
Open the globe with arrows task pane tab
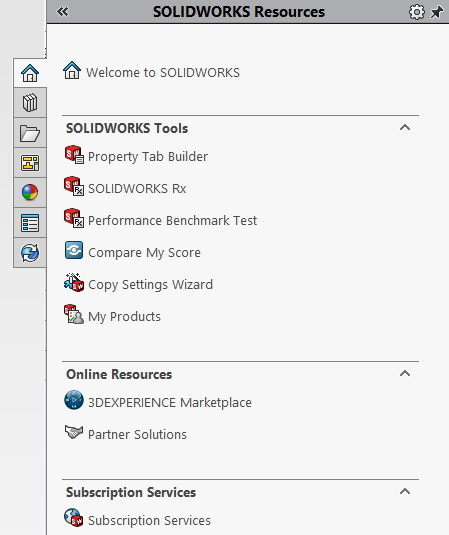tap(30, 253)
